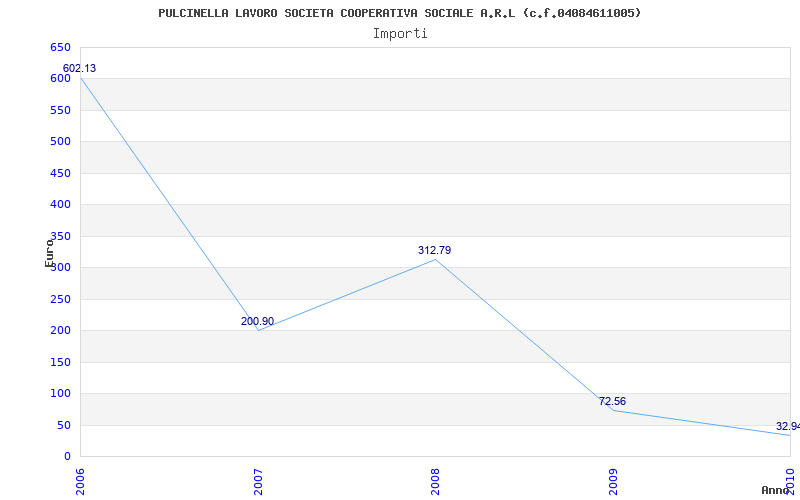The image size is (800, 500).
Task: Click the 600 y-axis tick label
Action: [x=60, y=79]
